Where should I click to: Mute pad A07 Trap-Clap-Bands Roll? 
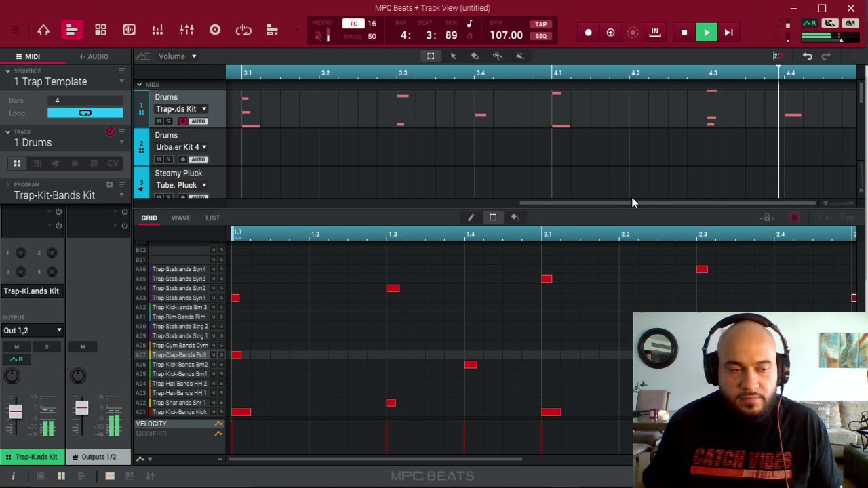pyautogui.click(x=213, y=355)
